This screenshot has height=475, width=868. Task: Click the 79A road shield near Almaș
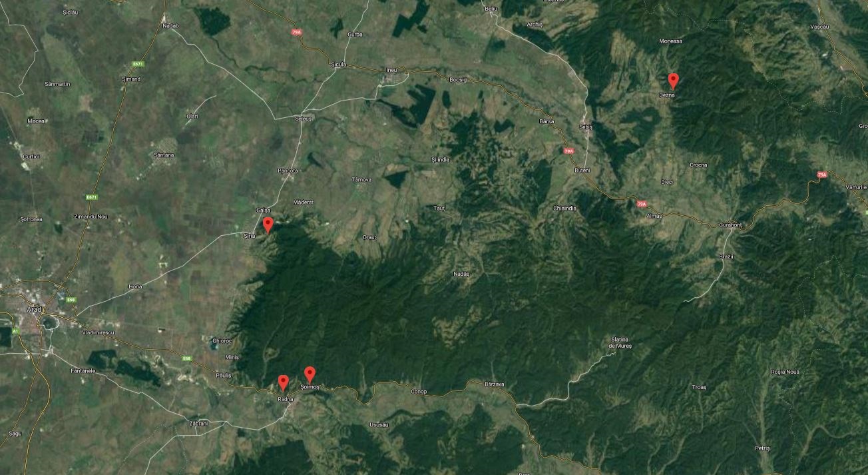tap(641, 204)
